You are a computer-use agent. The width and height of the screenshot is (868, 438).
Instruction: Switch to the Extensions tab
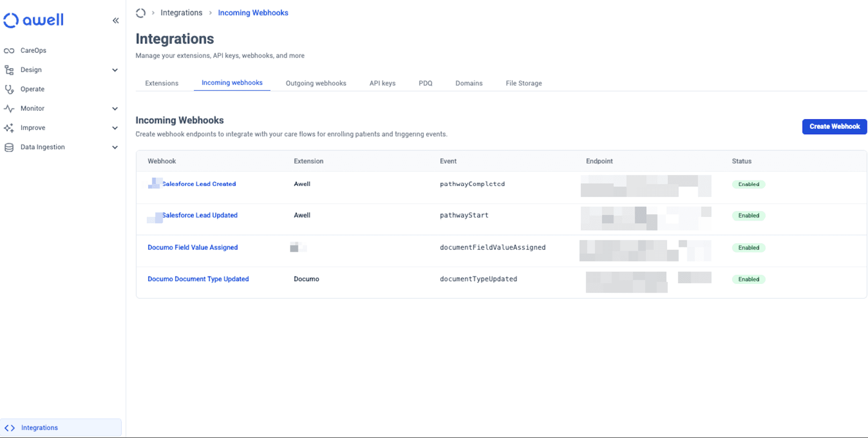[162, 83]
